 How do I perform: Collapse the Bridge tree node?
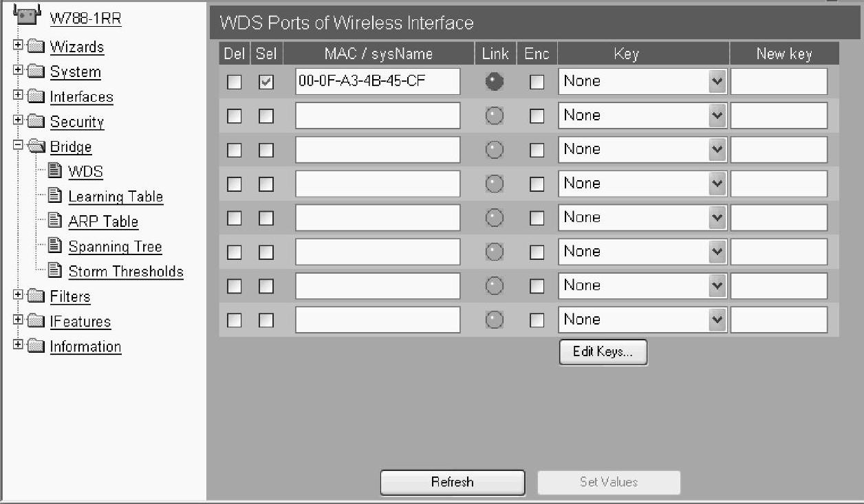click(18, 146)
